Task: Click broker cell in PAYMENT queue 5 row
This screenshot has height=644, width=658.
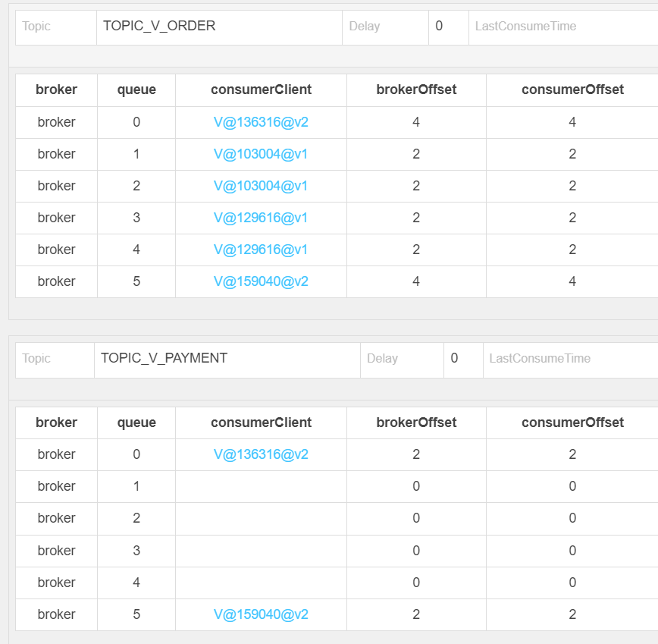Action: click(56, 614)
